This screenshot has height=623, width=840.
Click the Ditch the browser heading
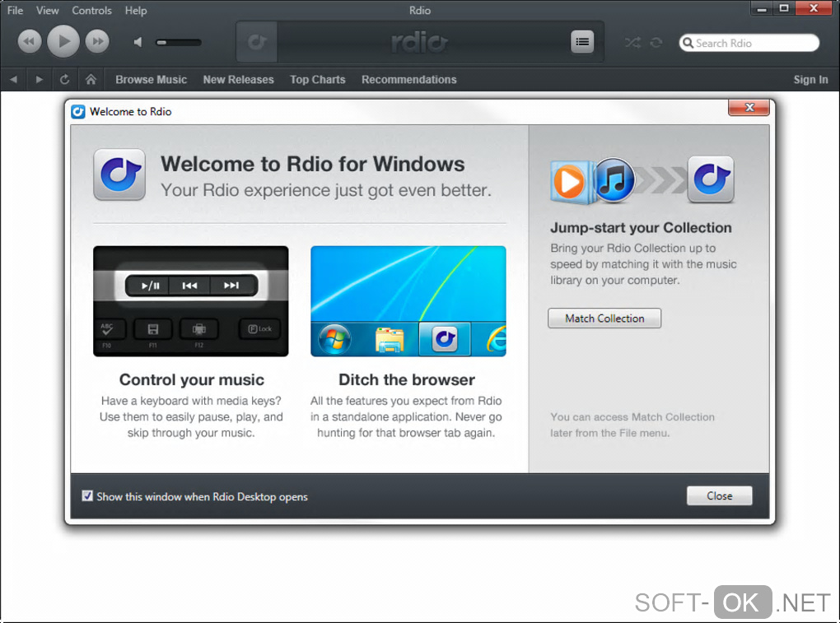tap(407, 379)
